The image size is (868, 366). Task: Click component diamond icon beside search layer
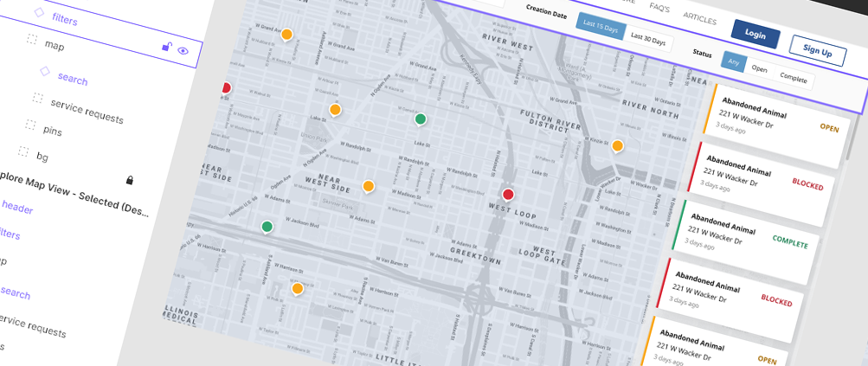pos(45,72)
